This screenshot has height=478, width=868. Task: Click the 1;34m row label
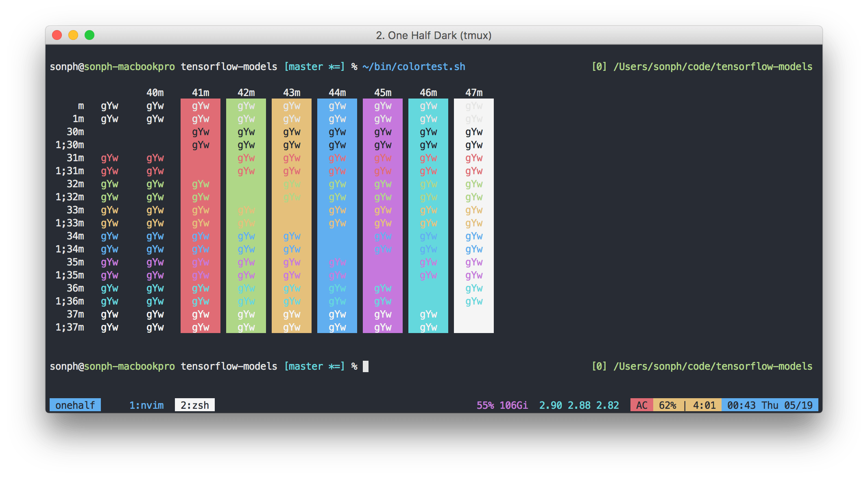[x=70, y=249]
